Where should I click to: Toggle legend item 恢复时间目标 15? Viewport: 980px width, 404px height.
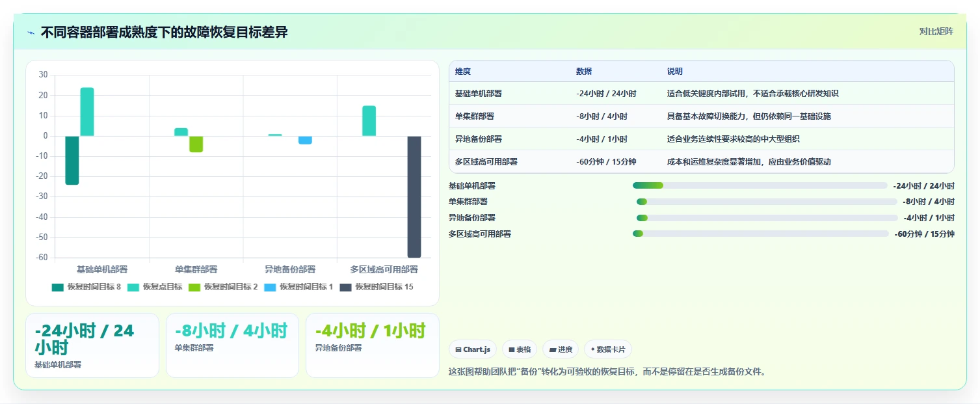click(x=377, y=287)
